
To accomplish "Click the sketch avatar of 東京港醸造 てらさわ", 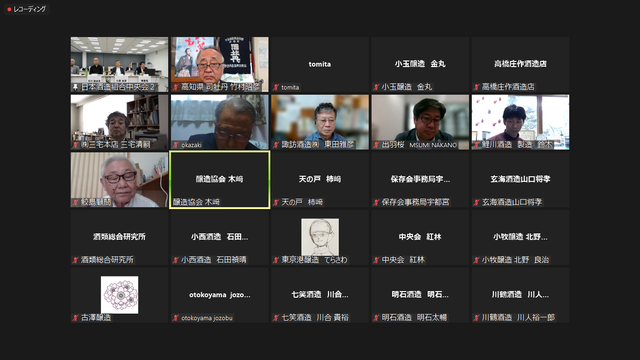I will pyautogui.click(x=320, y=237).
